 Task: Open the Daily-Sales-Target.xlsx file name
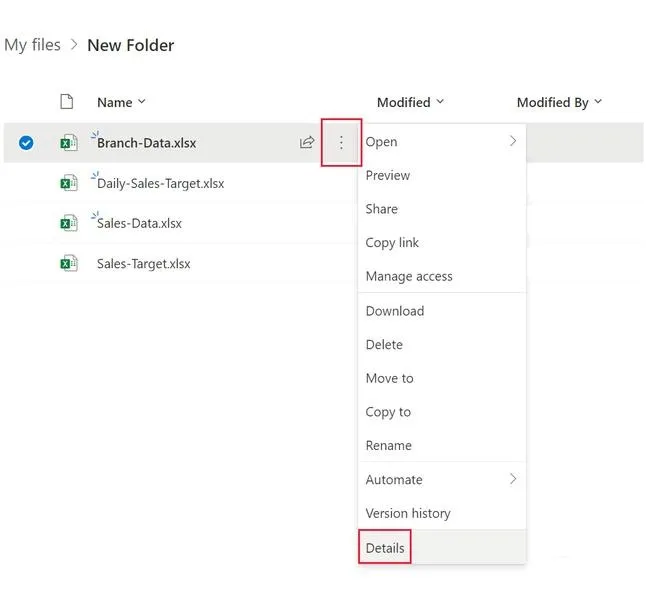pyautogui.click(x=160, y=183)
